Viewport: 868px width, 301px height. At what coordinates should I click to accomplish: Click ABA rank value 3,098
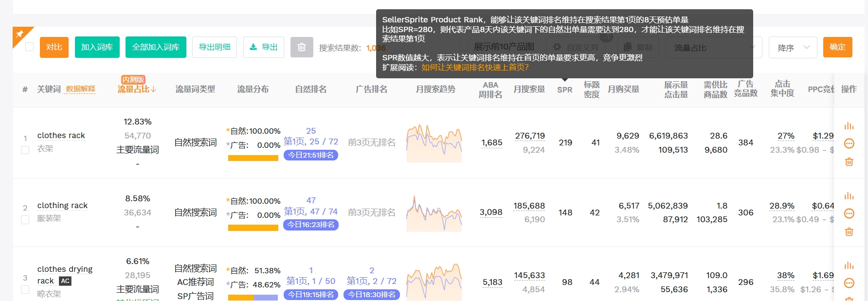click(x=491, y=212)
